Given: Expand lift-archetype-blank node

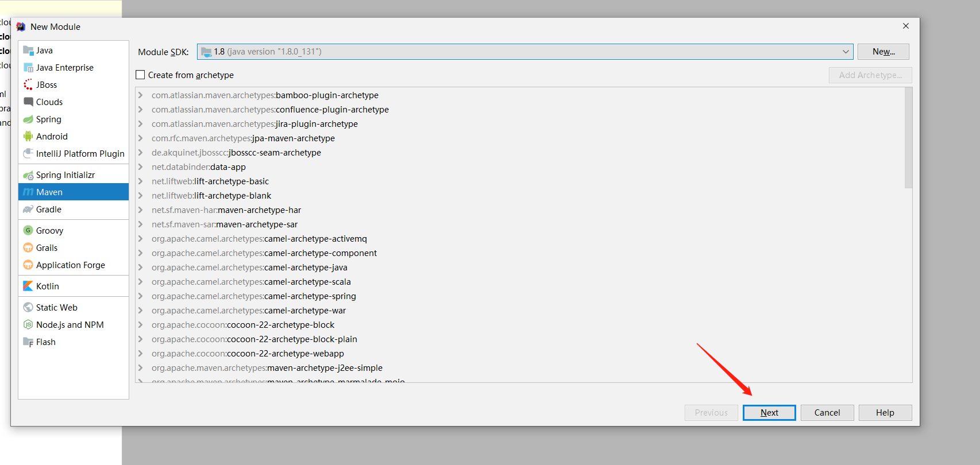Looking at the screenshot, I should (x=140, y=196).
